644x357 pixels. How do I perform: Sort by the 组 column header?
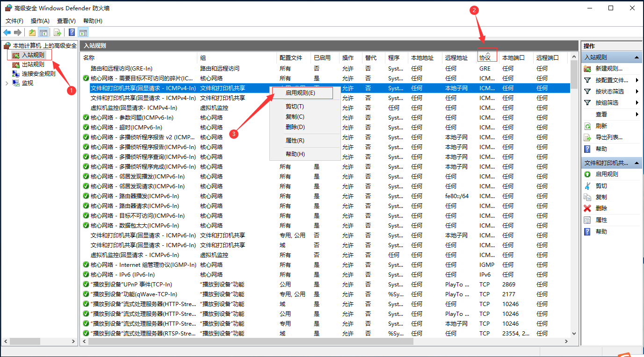(x=237, y=58)
